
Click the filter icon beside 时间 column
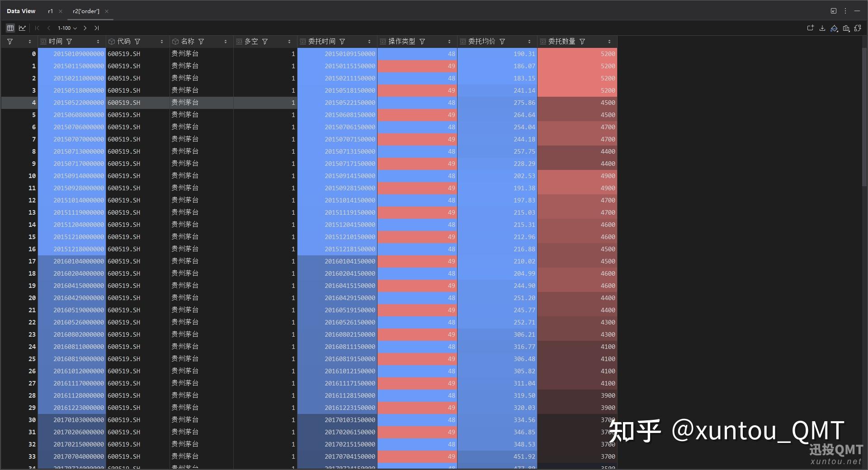tap(70, 41)
